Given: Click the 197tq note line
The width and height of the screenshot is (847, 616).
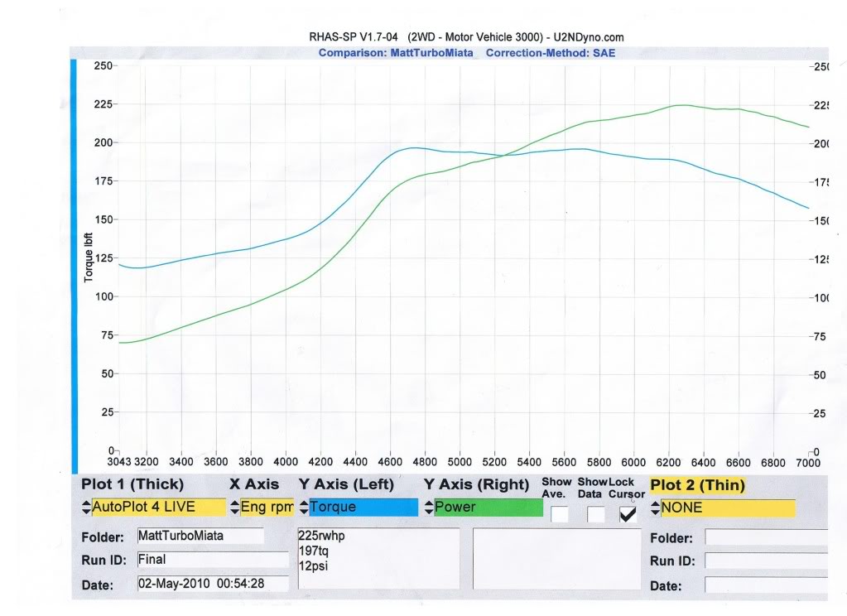Looking at the screenshot, I should click(x=313, y=551).
